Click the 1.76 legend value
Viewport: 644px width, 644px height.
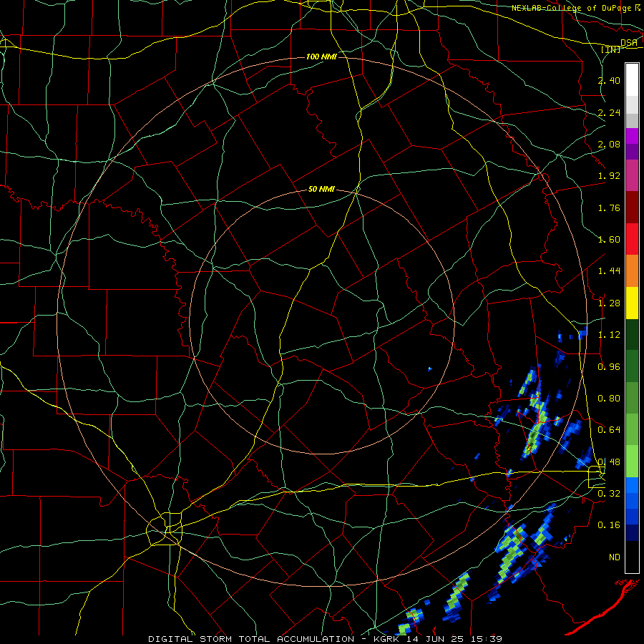point(609,208)
